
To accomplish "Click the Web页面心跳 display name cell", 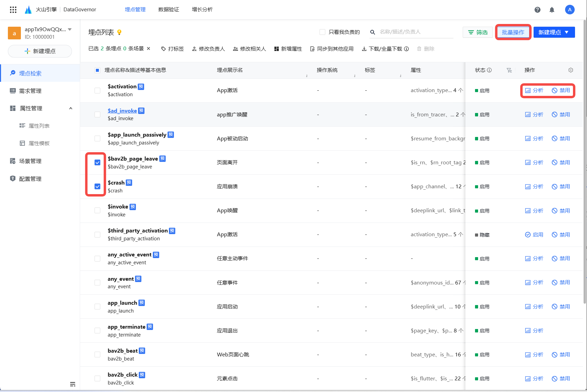I will [233, 354].
